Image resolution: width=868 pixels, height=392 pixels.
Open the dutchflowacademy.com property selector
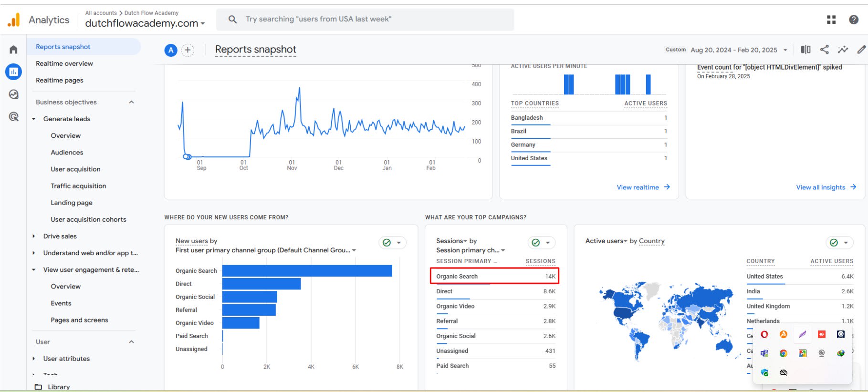(x=145, y=23)
